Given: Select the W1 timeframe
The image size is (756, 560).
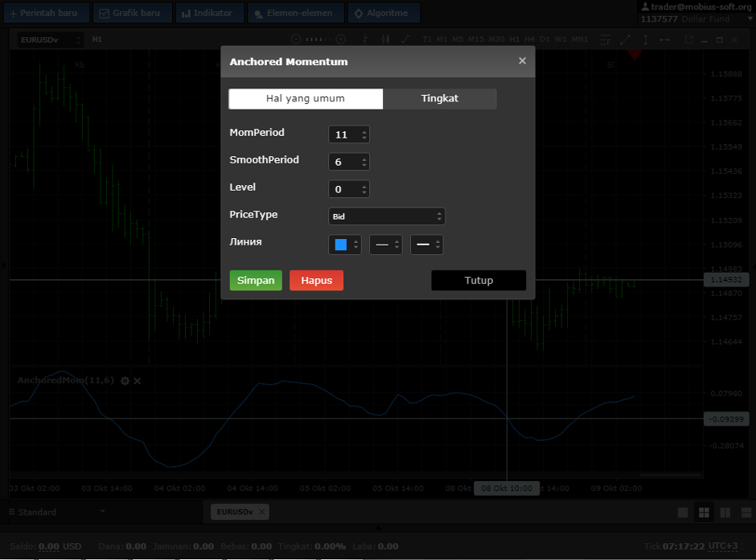Looking at the screenshot, I should tap(561, 39).
